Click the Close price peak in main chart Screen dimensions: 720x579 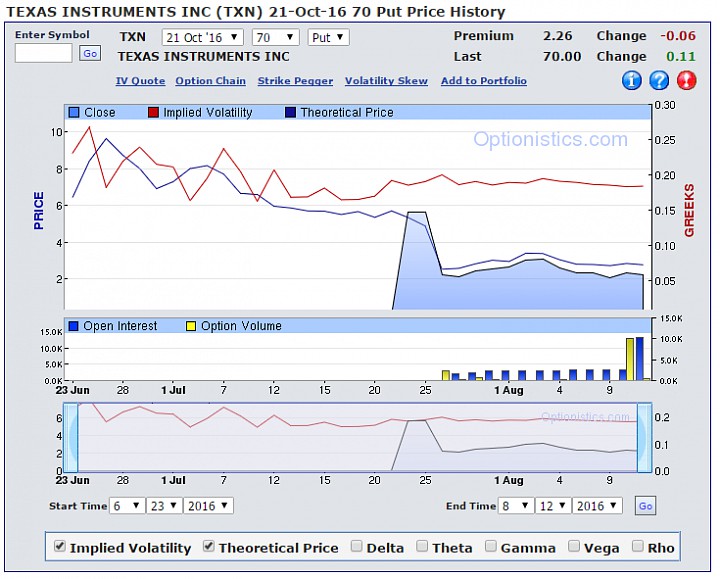point(416,213)
